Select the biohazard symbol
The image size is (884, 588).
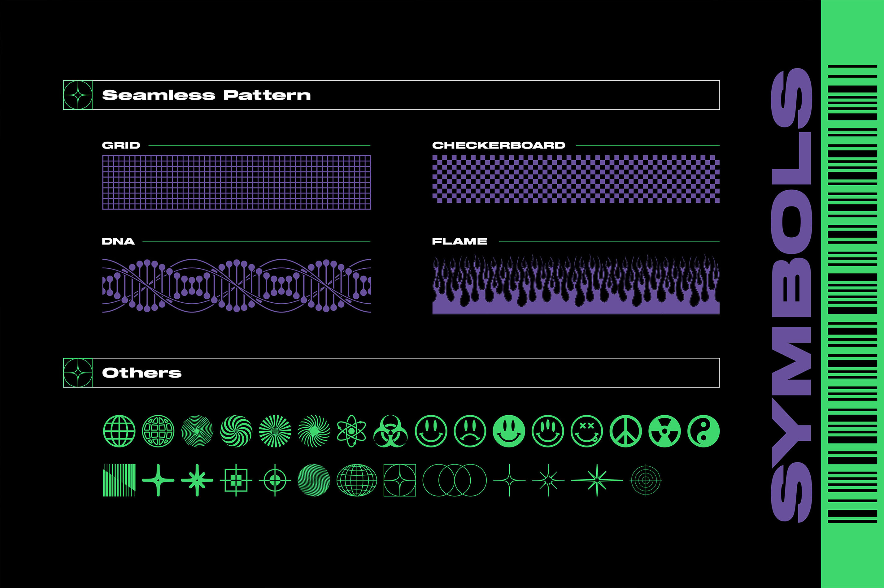click(390, 431)
